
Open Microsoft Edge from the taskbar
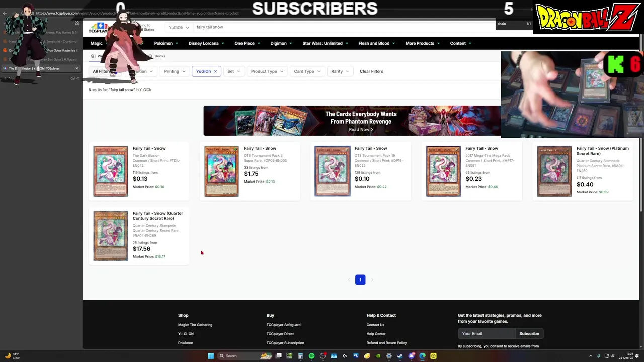pyautogui.click(x=422, y=356)
